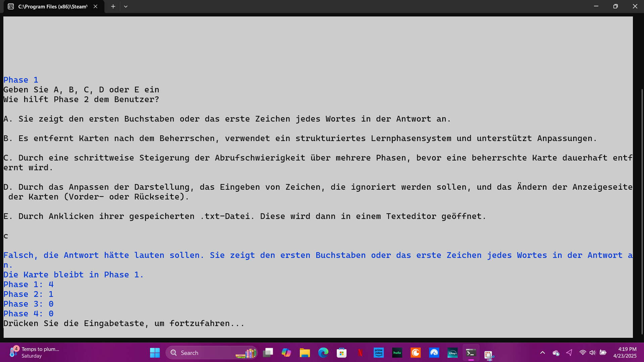Open the weather widget on taskbar

34,353
